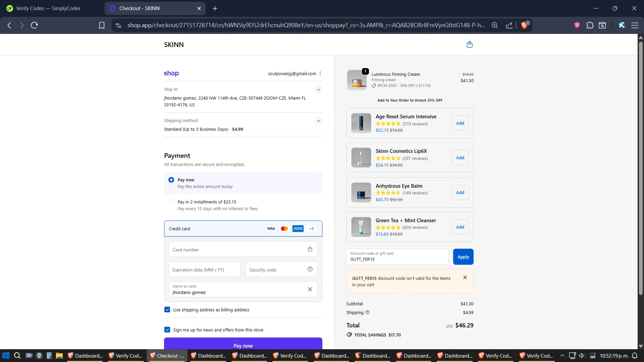Add Green Tea + Mint Cleanser to order
The height and width of the screenshot is (362, 644).
click(x=460, y=227)
